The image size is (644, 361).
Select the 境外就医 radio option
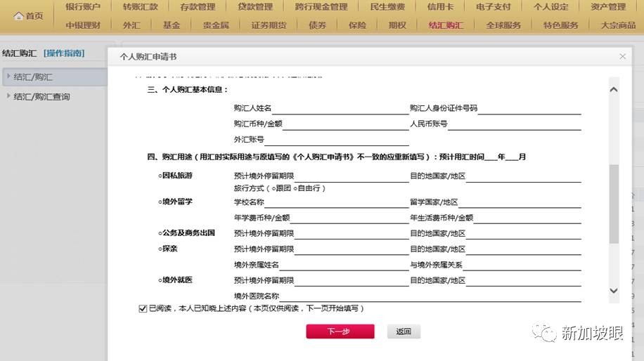click(x=160, y=280)
